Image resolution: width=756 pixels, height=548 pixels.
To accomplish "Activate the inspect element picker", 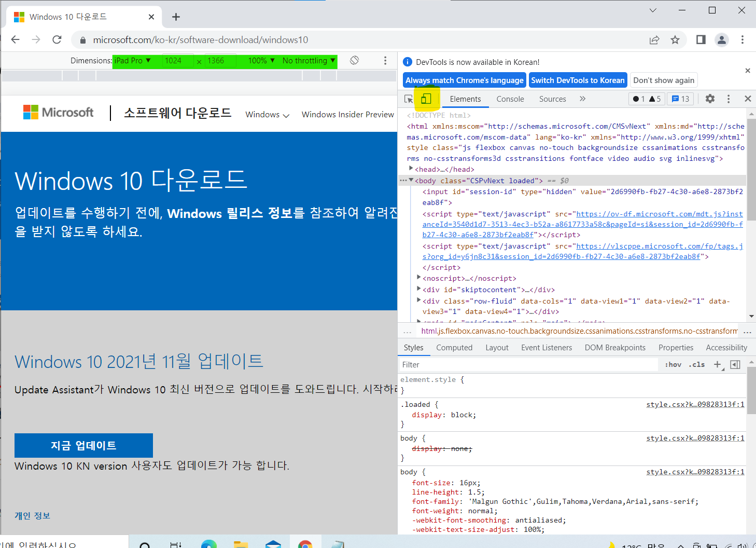I will (409, 99).
